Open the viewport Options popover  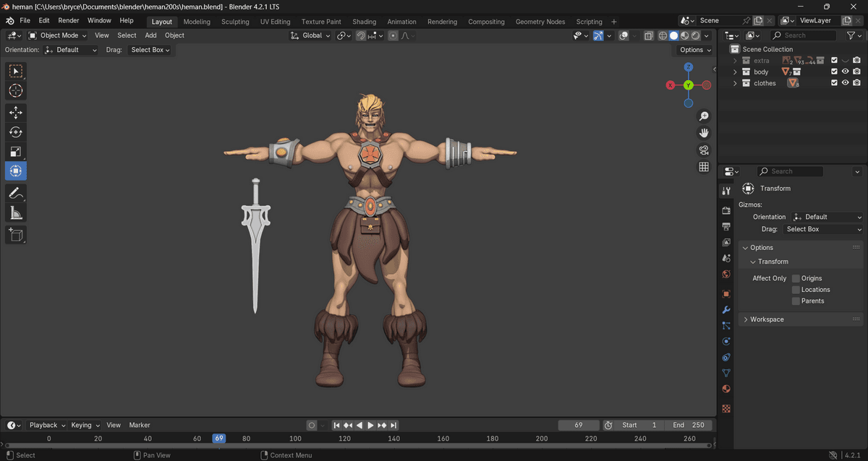(x=695, y=50)
